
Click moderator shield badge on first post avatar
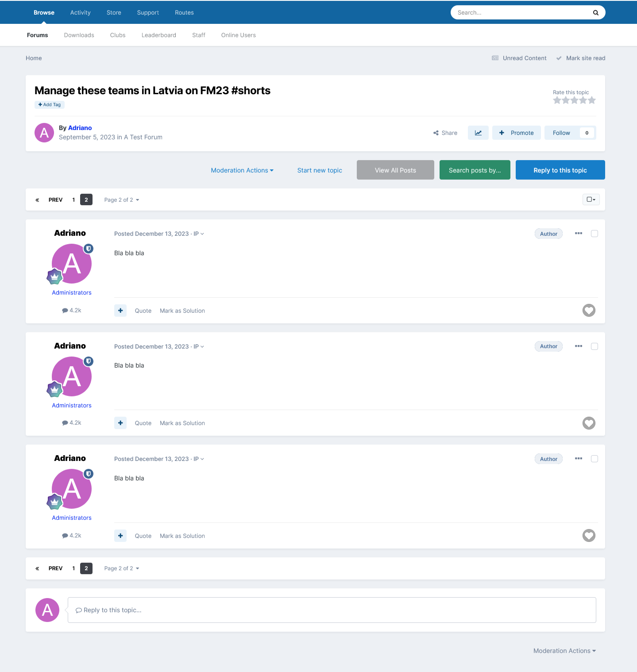(89, 249)
